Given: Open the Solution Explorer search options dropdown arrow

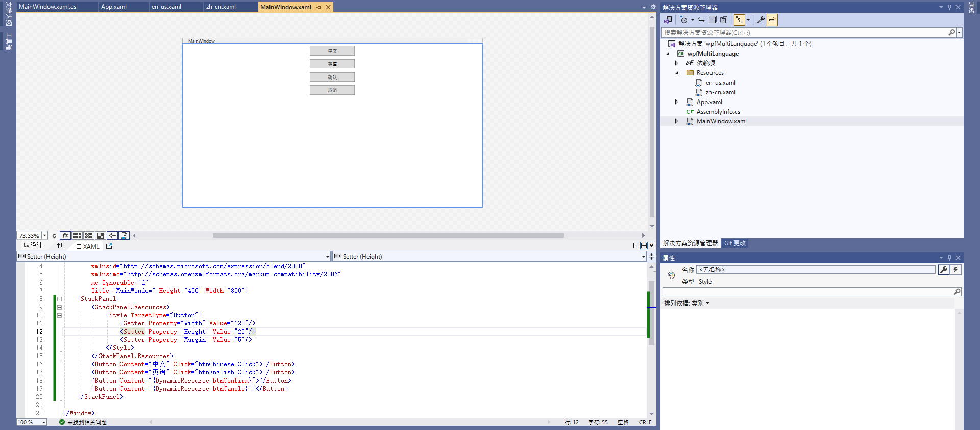Looking at the screenshot, I should [x=960, y=32].
